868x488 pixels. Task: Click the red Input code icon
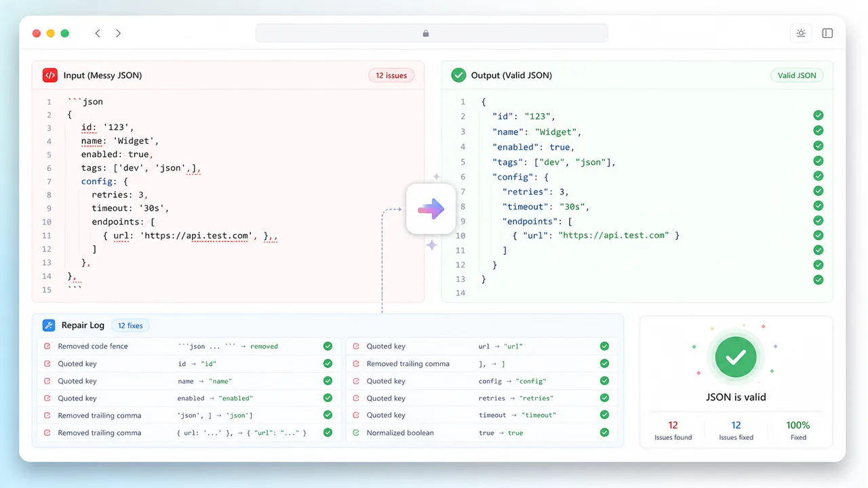50,75
